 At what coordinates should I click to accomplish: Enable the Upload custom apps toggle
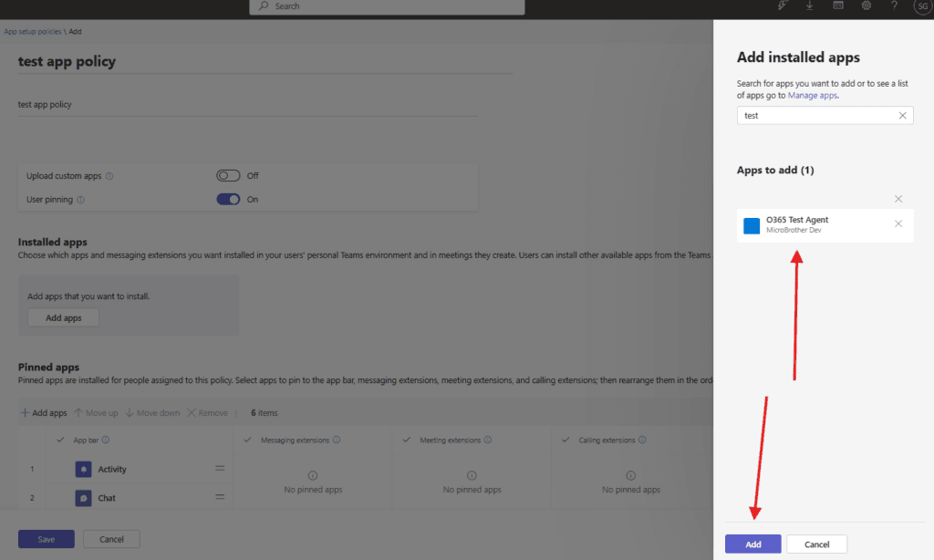pos(228,176)
